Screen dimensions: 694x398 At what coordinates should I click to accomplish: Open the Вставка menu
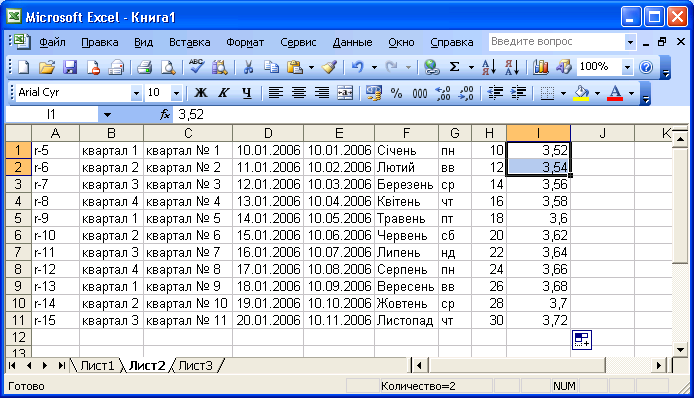point(189,43)
